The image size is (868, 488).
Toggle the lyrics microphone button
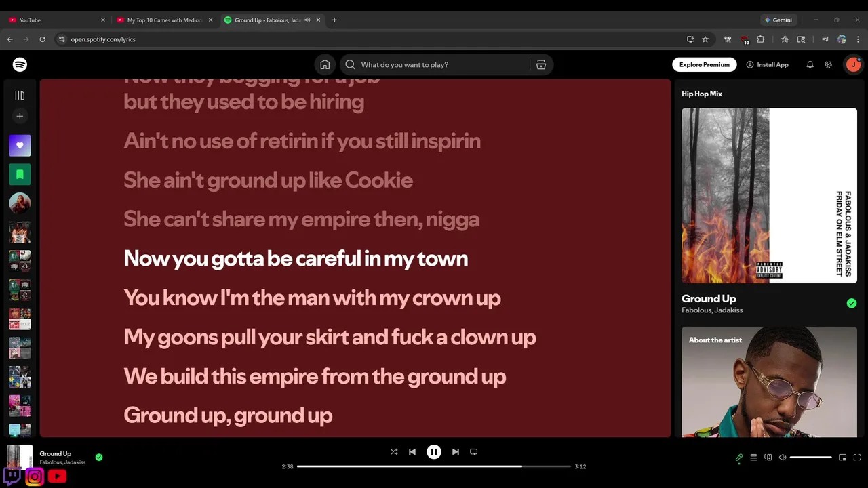pos(739,457)
